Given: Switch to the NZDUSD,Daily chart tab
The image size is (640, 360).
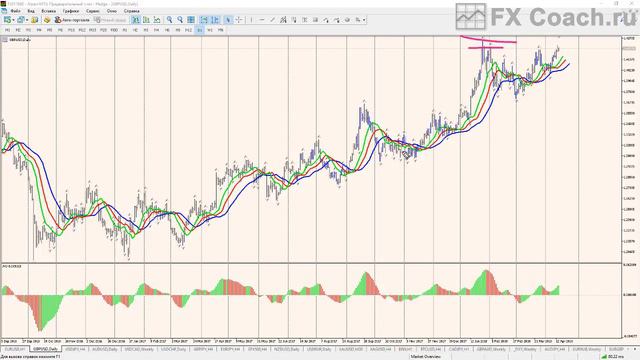Looking at the screenshot, I should pyautogui.click(x=287, y=349).
